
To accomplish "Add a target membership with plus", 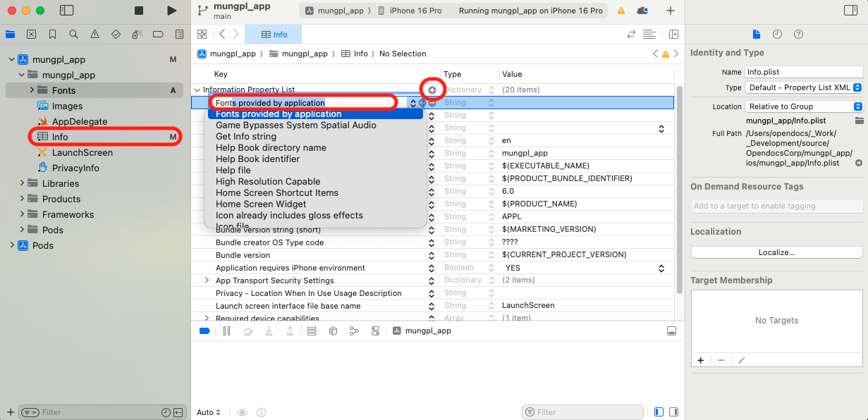I will [700, 360].
